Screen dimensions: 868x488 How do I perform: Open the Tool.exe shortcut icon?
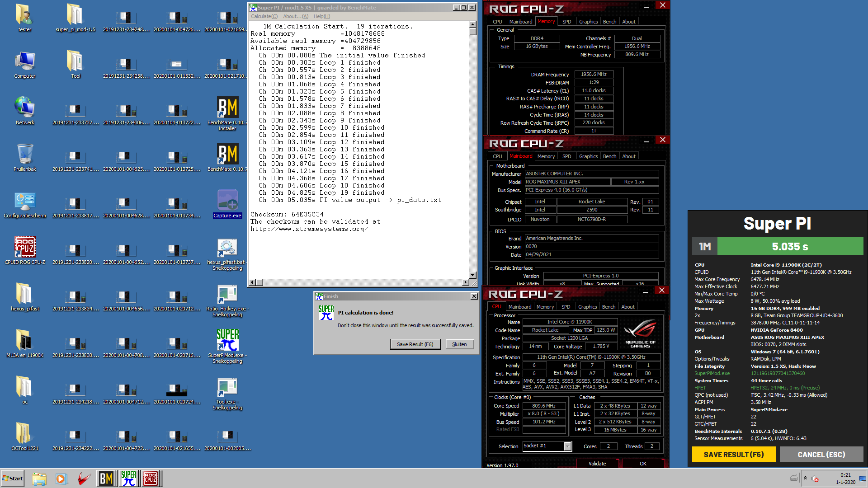pos(227,394)
